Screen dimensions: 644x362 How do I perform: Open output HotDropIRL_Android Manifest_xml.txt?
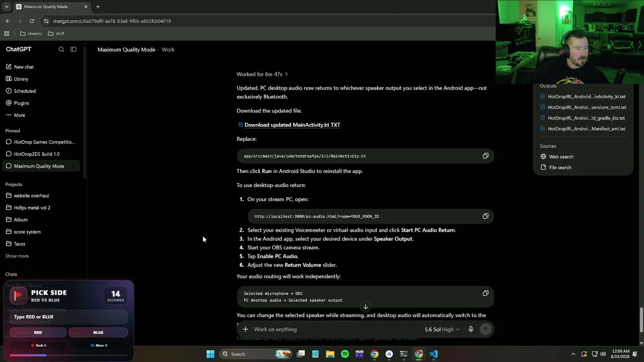(583, 129)
